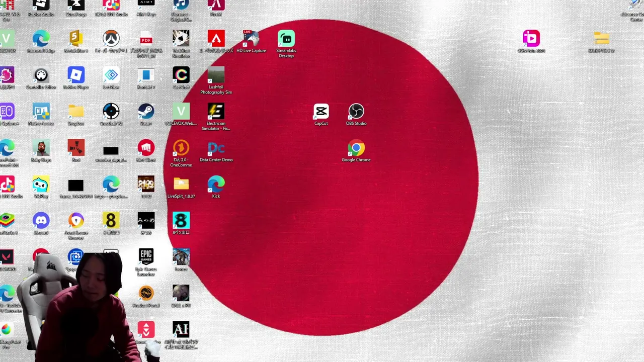Select the frame_ black thumbnail file
The height and width of the screenshot is (362, 644).
click(x=76, y=186)
